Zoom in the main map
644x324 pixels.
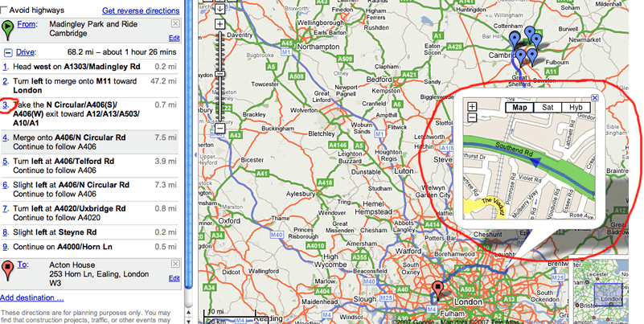[219, 24]
